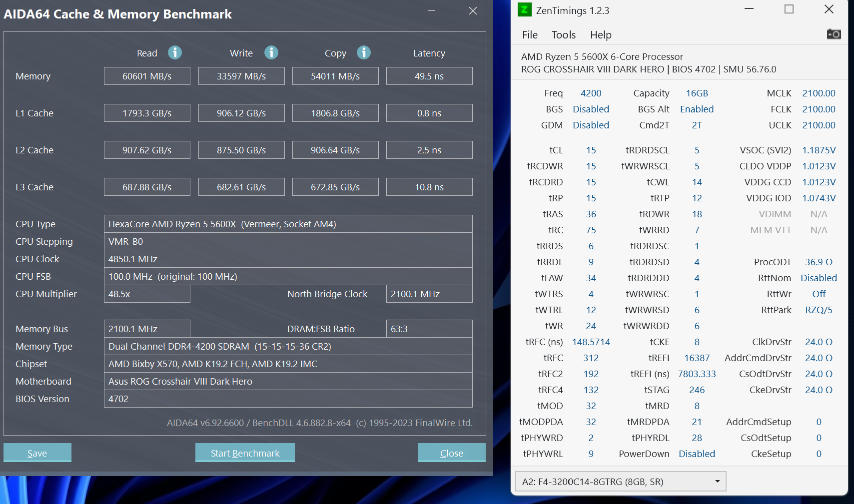The width and height of the screenshot is (854, 504).
Task: Click the tREFI value 16387
Action: point(697,358)
